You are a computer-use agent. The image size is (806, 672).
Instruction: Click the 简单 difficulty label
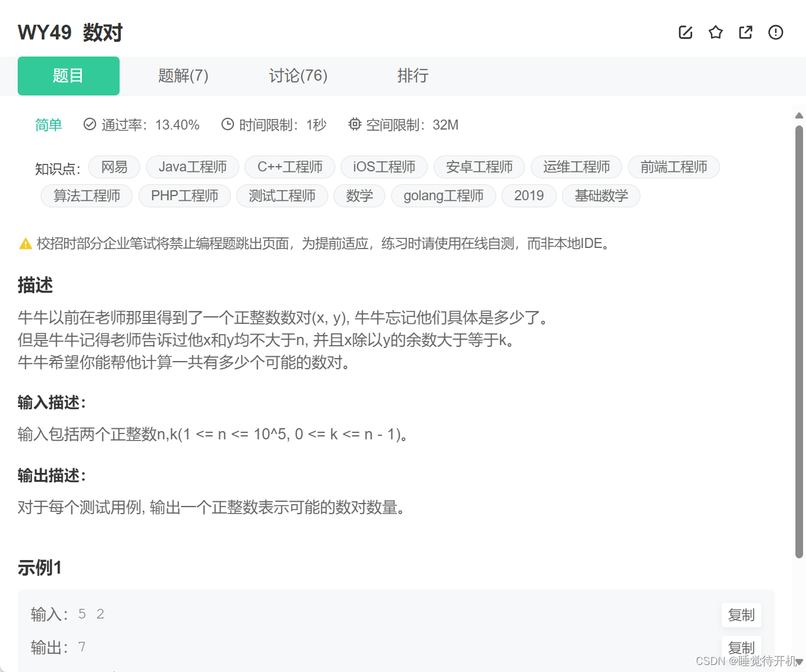click(x=48, y=125)
